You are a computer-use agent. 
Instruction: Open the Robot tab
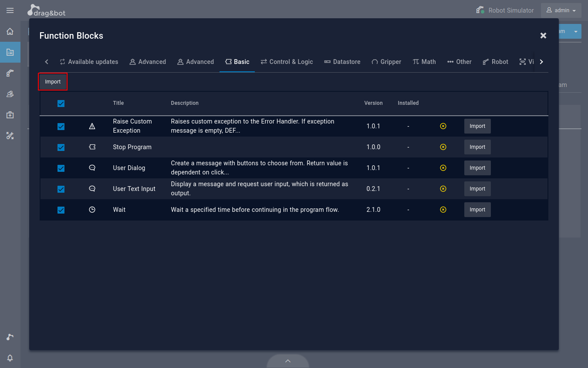(x=496, y=62)
